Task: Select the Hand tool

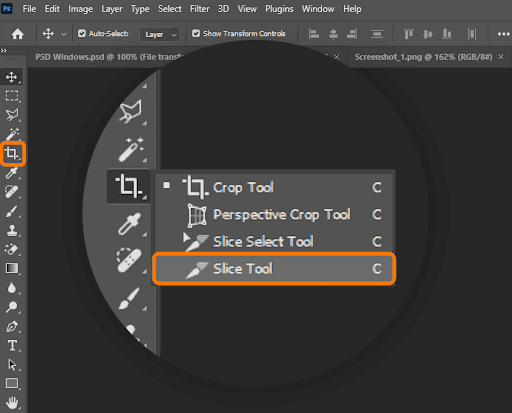Action: click(12, 403)
